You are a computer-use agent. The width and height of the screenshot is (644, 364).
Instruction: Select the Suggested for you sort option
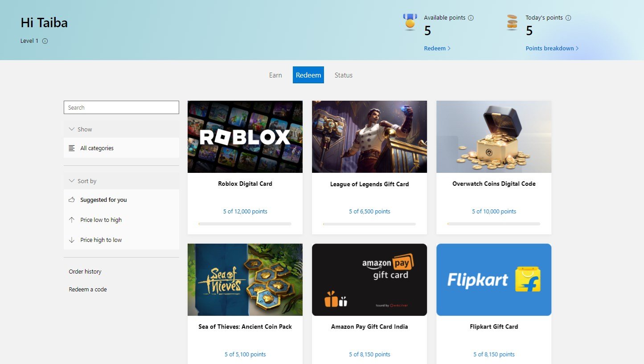[x=103, y=200]
